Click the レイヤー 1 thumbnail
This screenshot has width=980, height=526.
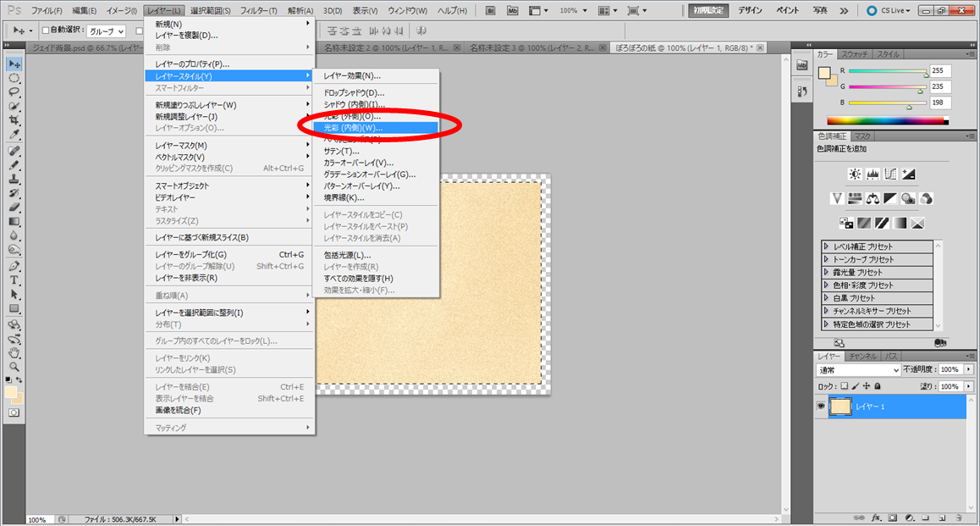click(840, 407)
